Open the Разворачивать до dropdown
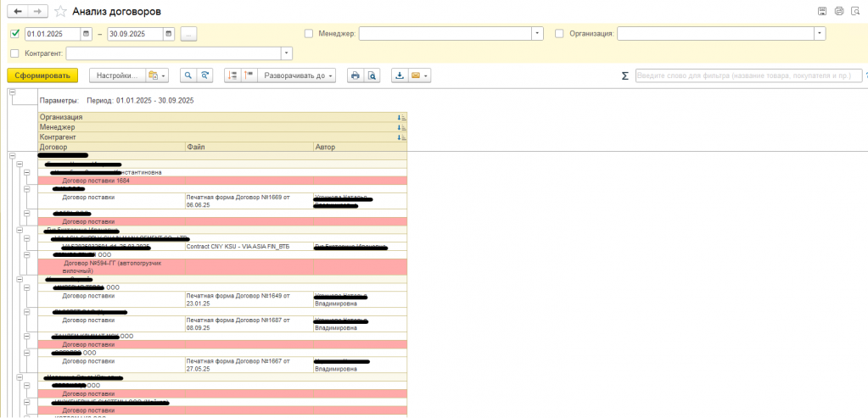The width and height of the screenshot is (868, 418). (297, 75)
